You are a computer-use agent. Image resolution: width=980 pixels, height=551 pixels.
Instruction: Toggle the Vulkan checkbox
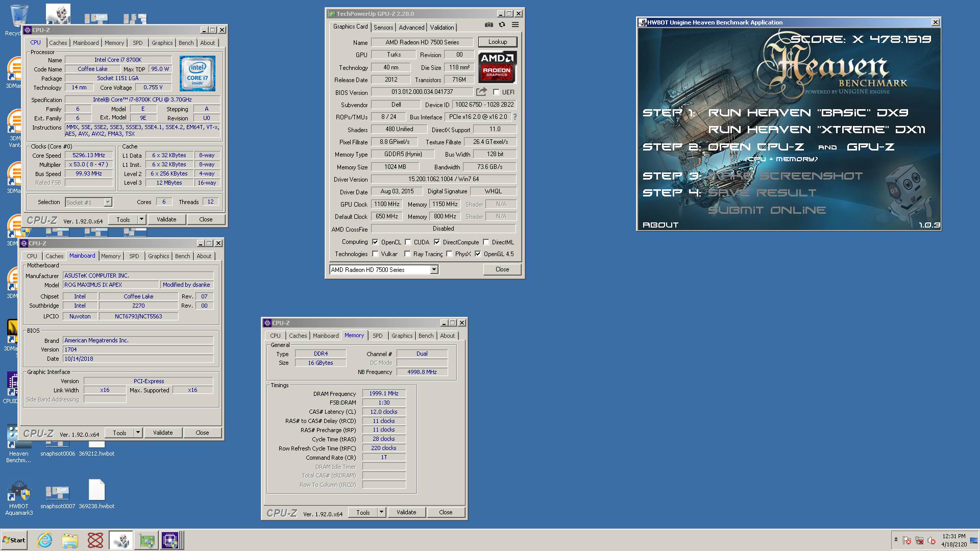point(376,254)
